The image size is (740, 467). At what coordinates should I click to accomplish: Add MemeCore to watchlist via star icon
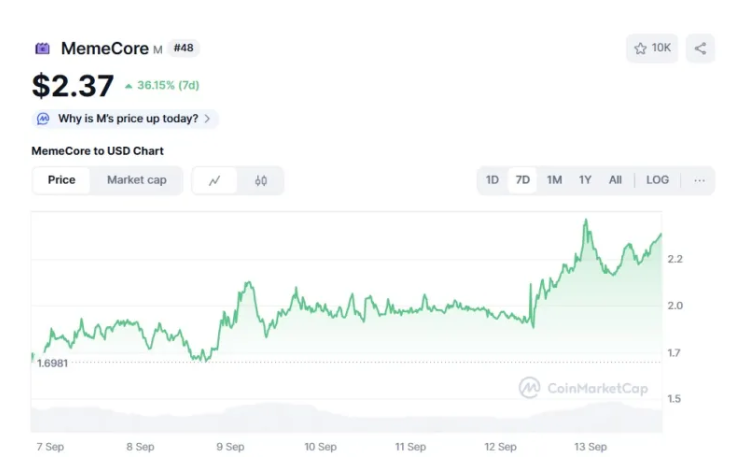pyautogui.click(x=640, y=48)
